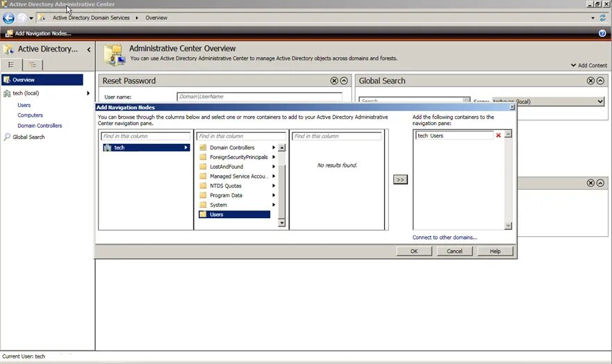Click the >> add container button

(400, 179)
